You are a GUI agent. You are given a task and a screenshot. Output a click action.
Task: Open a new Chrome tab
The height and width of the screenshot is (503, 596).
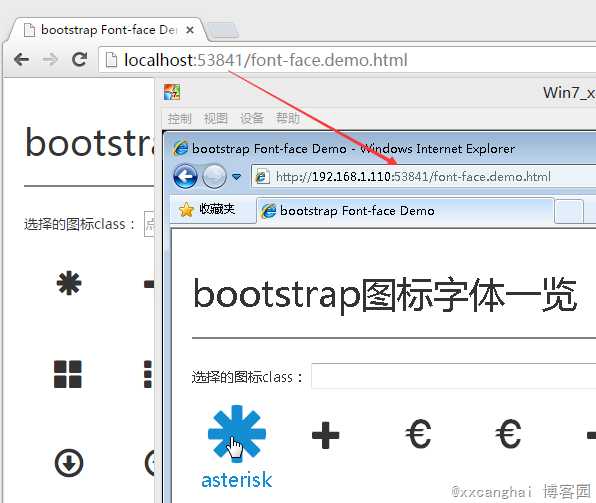click(223, 30)
